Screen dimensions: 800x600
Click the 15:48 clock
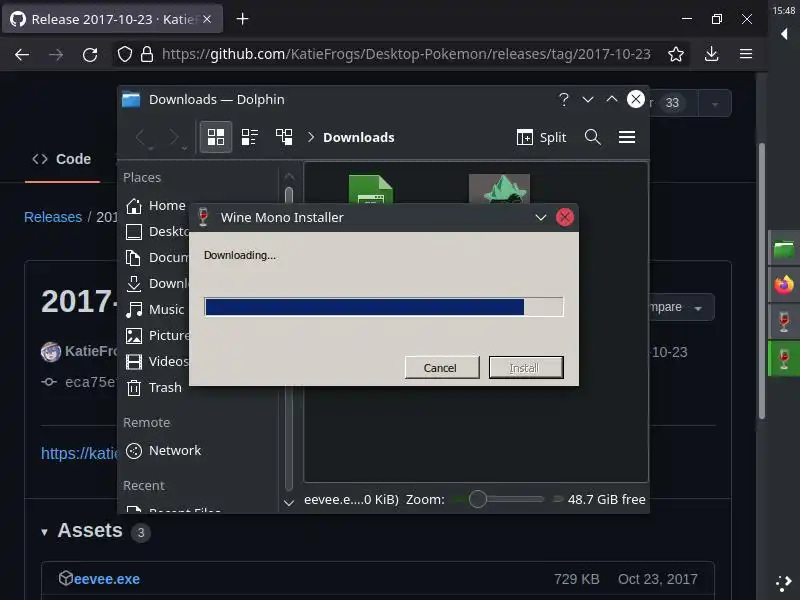(x=784, y=10)
